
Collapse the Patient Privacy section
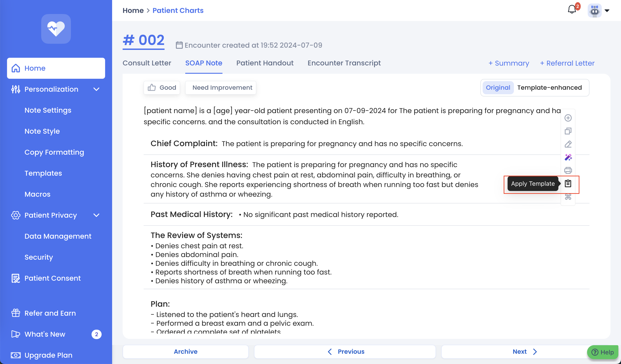(x=96, y=215)
